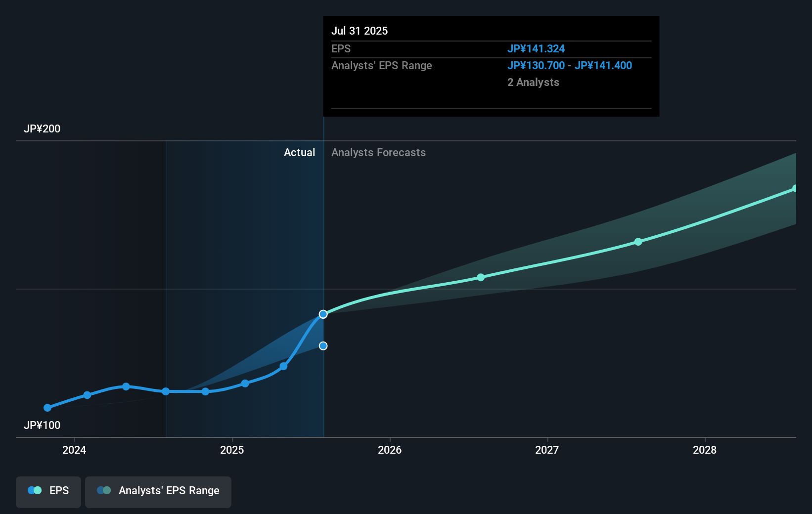The height and width of the screenshot is (514, 812).
Task: Click the JP¥141.324 EPS value link
Action: pos(537,48)
